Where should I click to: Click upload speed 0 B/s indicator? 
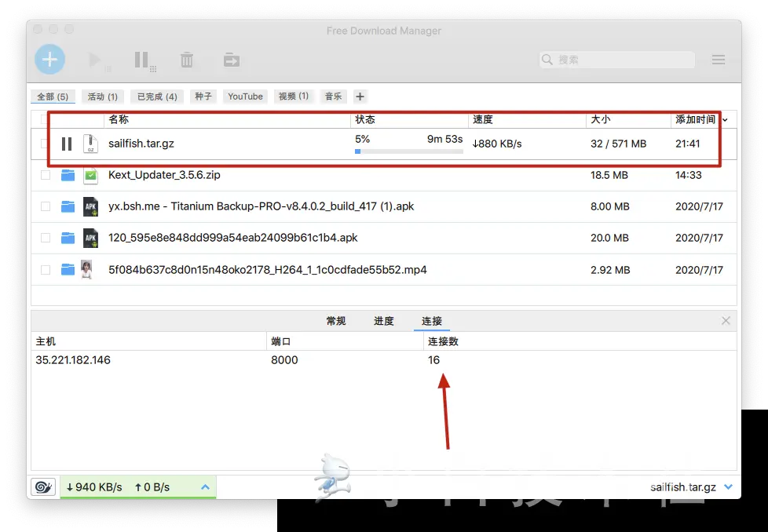click(152, 487)
